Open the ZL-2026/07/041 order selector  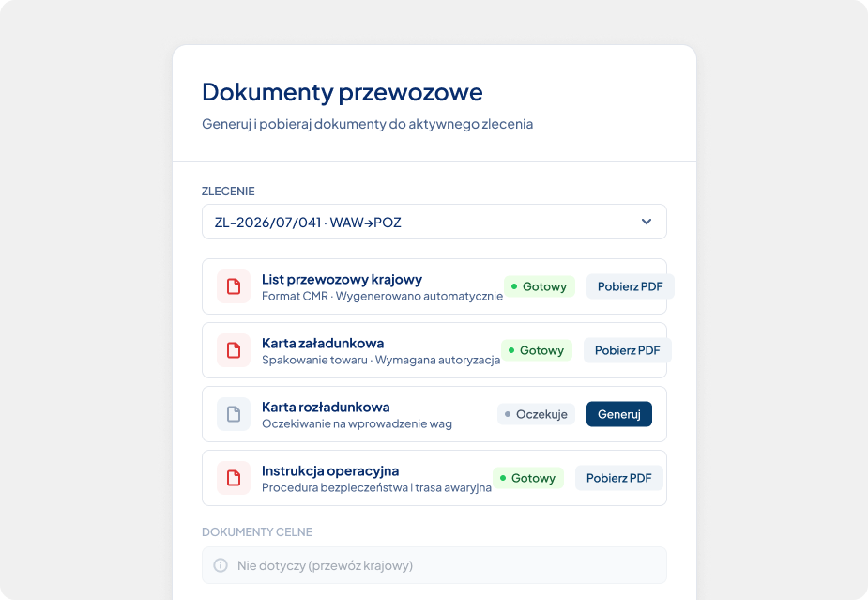click(434, 222)
